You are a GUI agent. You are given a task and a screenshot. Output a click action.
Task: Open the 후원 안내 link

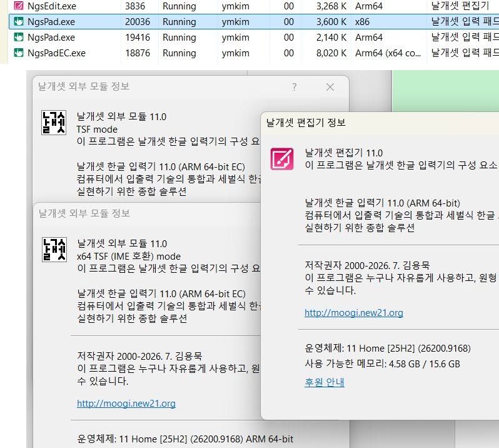[325, 382]
